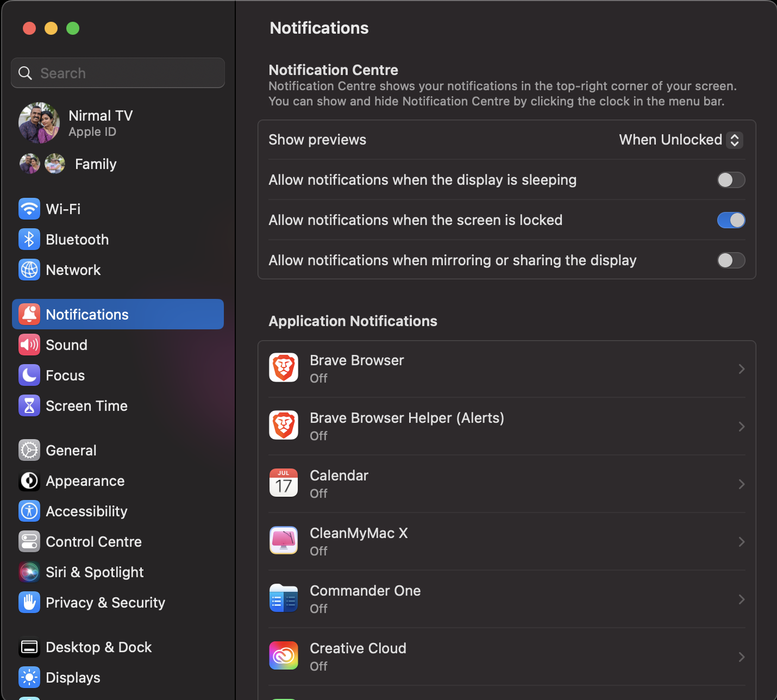Click the CleanMyMac X app icon
Image resolution: width=777 pixels, height=700 pixels.
(284, 540)
